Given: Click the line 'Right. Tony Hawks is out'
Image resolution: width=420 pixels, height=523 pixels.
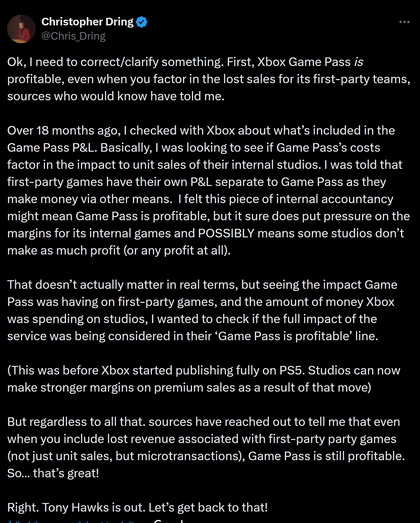Looking at the screenshot, I should [137, 507].
